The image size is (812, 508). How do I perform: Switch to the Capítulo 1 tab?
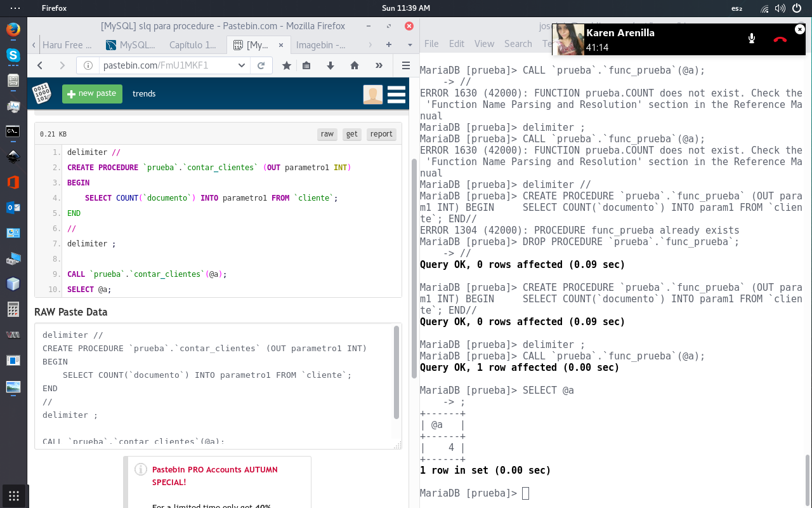tap(194, 45)
